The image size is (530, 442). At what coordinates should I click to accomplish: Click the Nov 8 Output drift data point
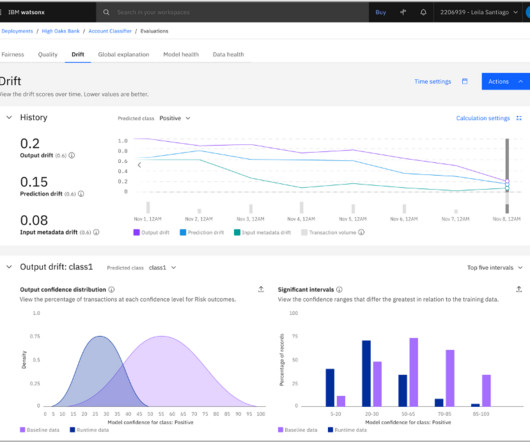pyautogui.click(x=507, y=181)
